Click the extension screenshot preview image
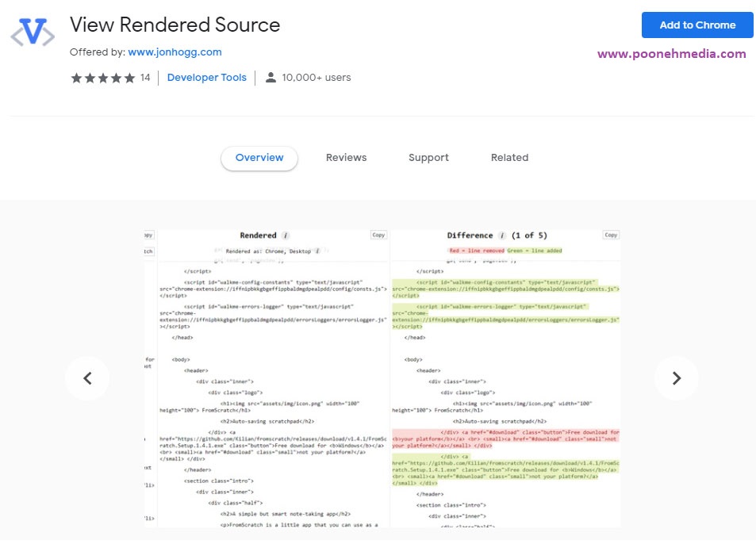The width and height of the screenshot is (756, 548). coord(382,378)
